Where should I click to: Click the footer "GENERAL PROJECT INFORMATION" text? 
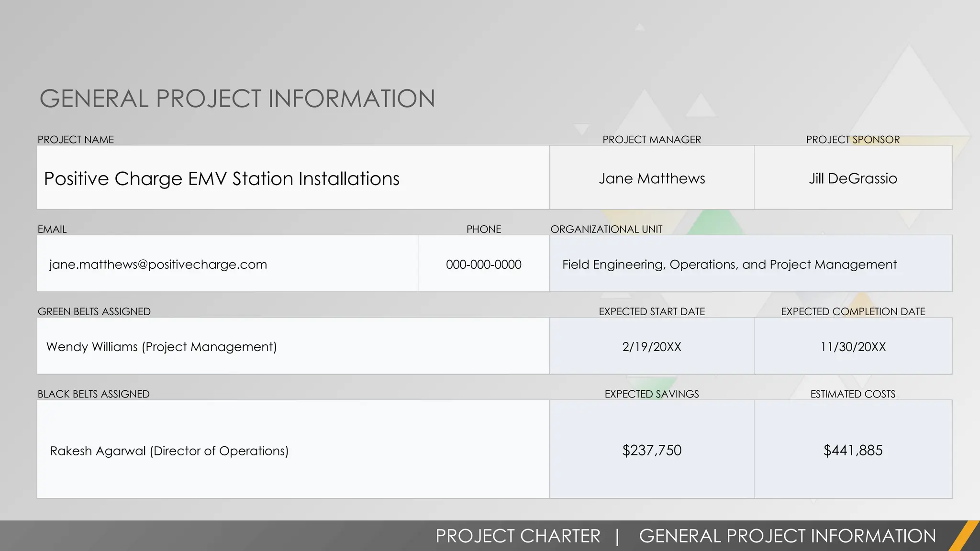(788, 536)
